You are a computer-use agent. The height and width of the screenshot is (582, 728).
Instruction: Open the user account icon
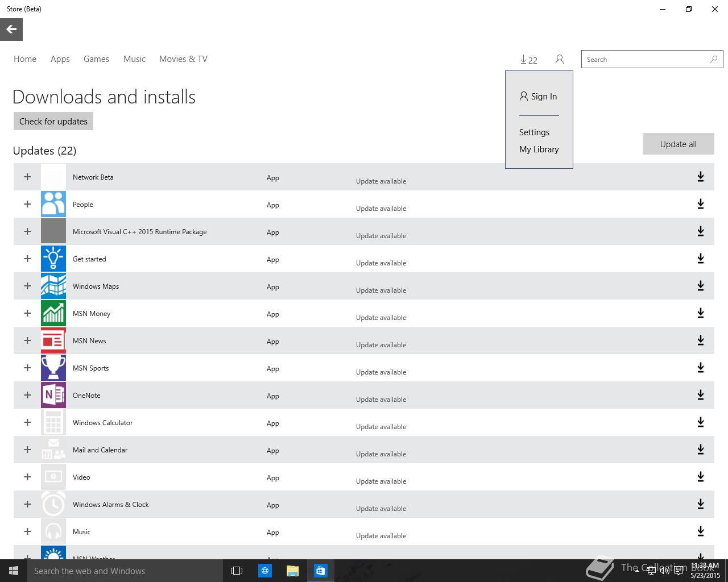(x=560, y=59)
